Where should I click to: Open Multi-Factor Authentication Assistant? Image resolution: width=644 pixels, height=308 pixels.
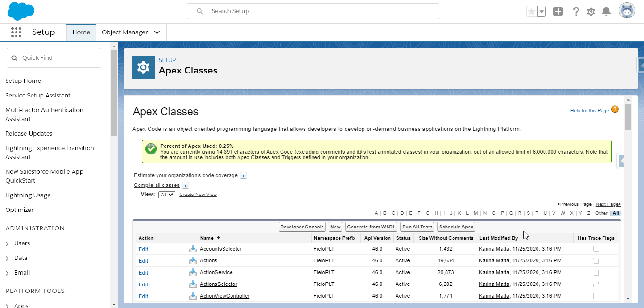44,114
